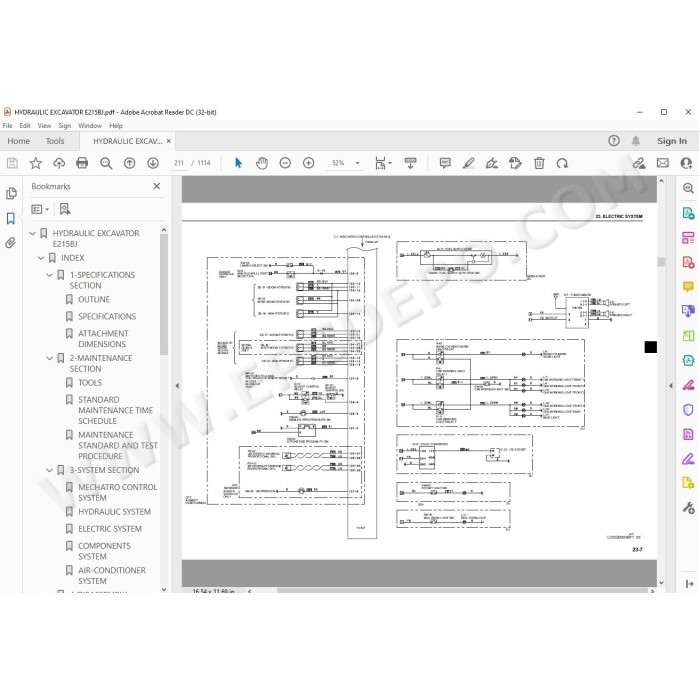The width and height of the screenshot is (700, 700).
Task: Click the bookmarks panel scrollbar thumb
Action: tap(164, 295)
